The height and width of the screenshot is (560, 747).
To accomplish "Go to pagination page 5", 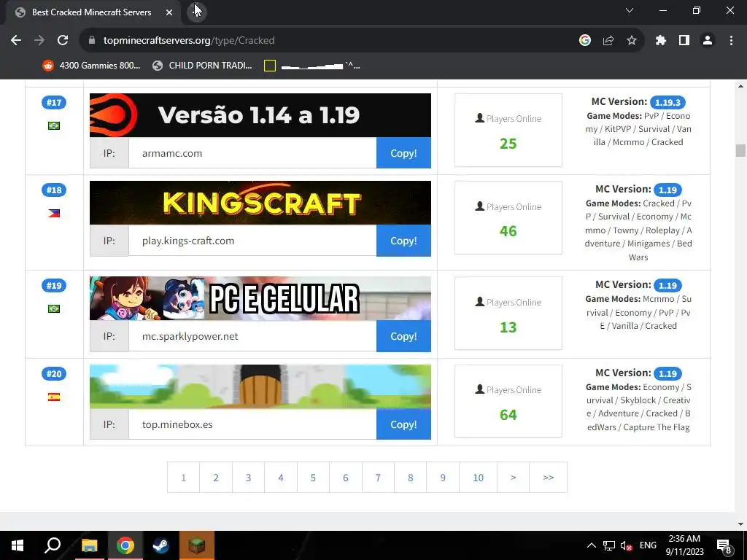I will click(313, 477).
